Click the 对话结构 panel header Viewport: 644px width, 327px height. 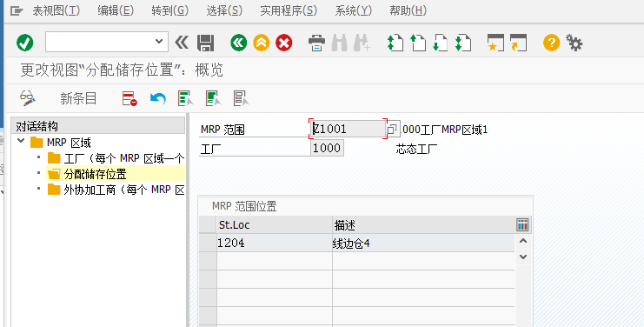click(97, 126)
